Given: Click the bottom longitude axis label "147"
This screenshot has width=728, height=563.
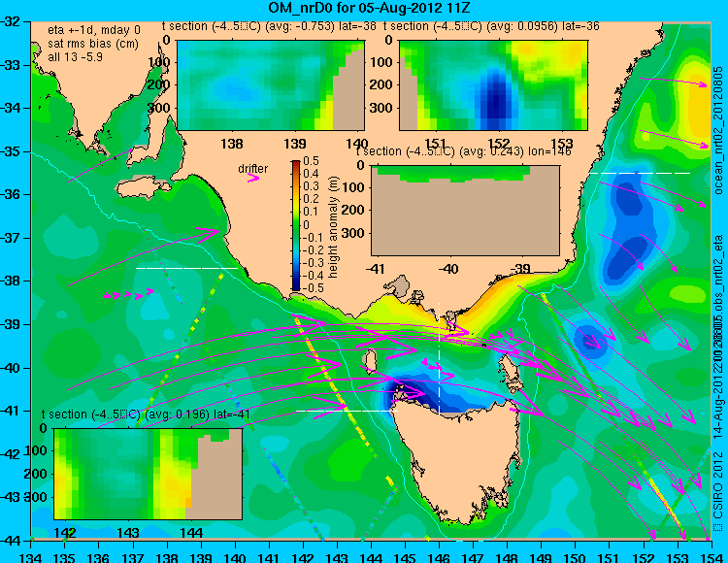Looking at the screenshot, I should [x=473, y=557].
